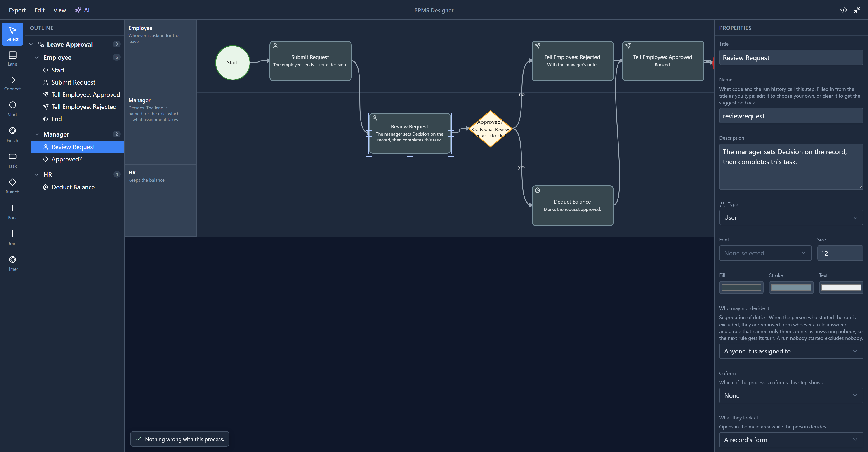
Task: Click user icon on Submit Request node
Action: click(275, 45)
